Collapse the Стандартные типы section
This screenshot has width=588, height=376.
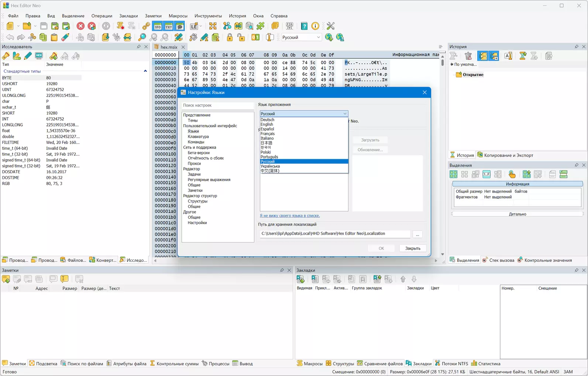145,71
